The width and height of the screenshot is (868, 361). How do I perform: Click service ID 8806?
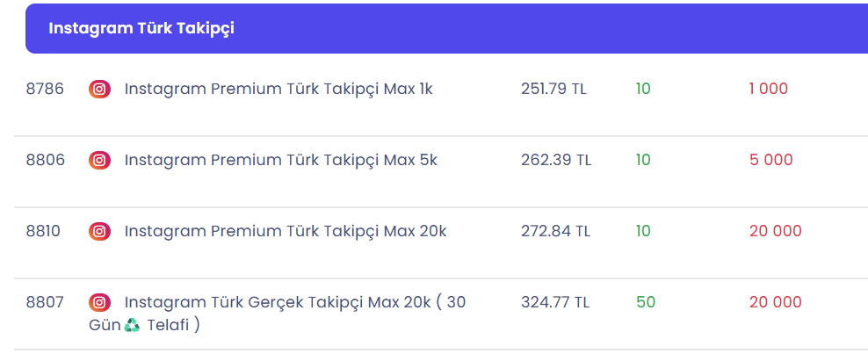46,160
